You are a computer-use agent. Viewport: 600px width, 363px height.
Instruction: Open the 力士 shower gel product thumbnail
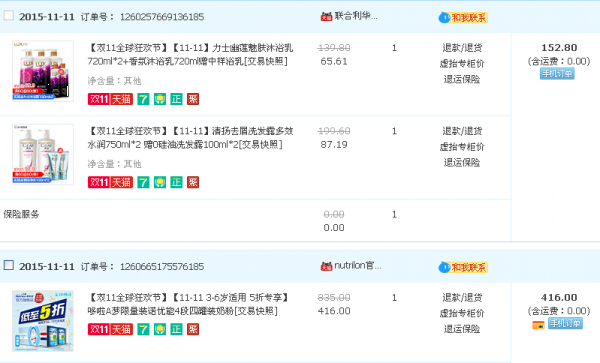(43, 71)
